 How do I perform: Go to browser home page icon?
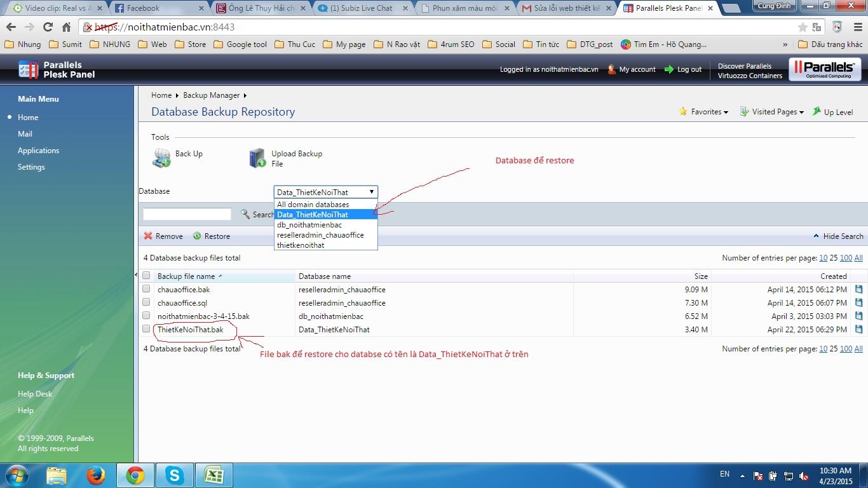coord(66,27)
